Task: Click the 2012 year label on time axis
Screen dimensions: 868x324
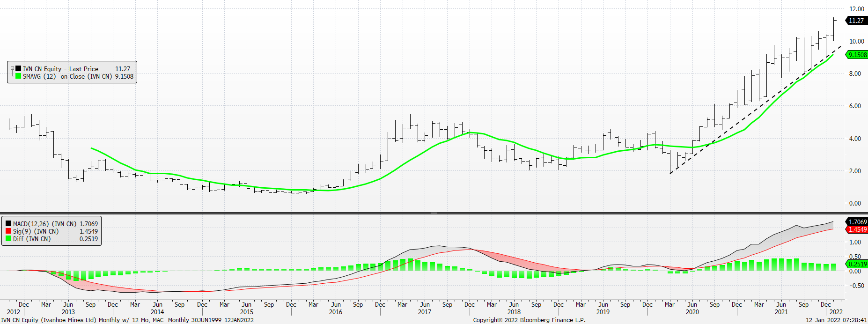Action: (14, 312)
